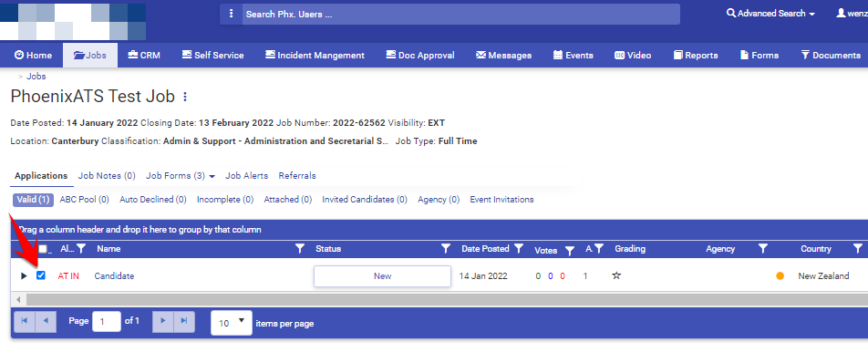Expand the Candidate row details arrow
Screen dimensions: 868x363
point(24,275)
